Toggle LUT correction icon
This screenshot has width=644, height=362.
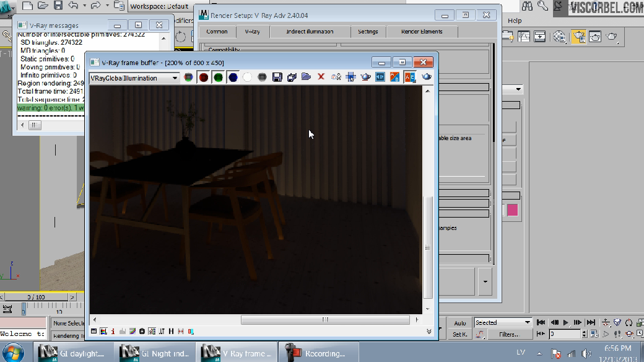162,331
